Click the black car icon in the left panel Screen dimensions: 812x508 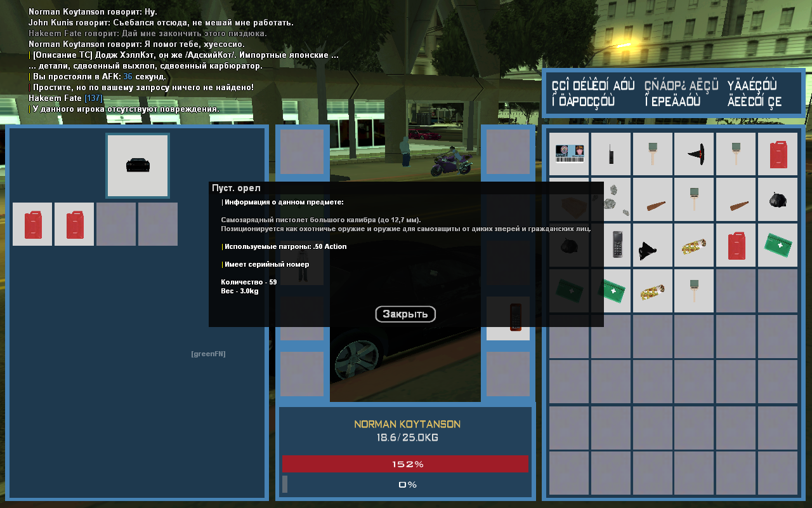point(138,165)
